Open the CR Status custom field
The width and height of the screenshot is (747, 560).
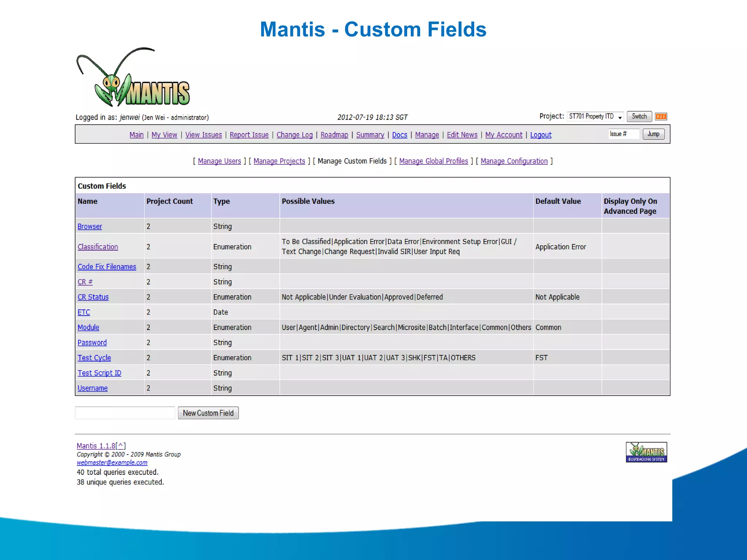pos(93,297)
